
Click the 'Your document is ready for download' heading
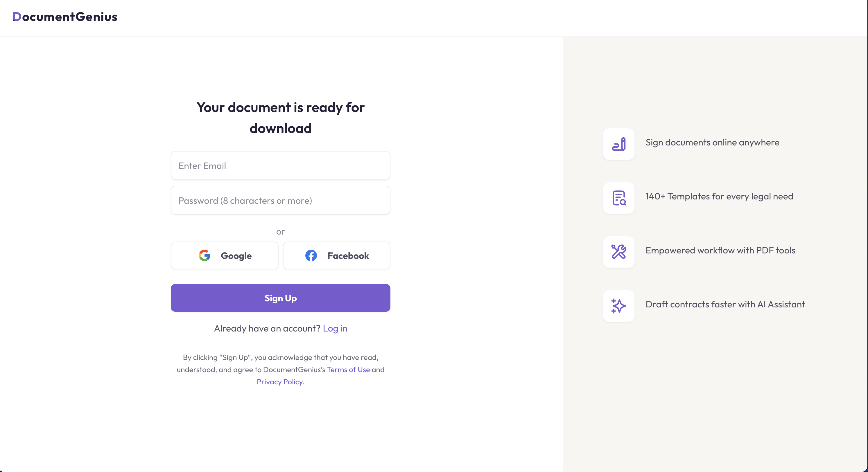tap(280, 118)
